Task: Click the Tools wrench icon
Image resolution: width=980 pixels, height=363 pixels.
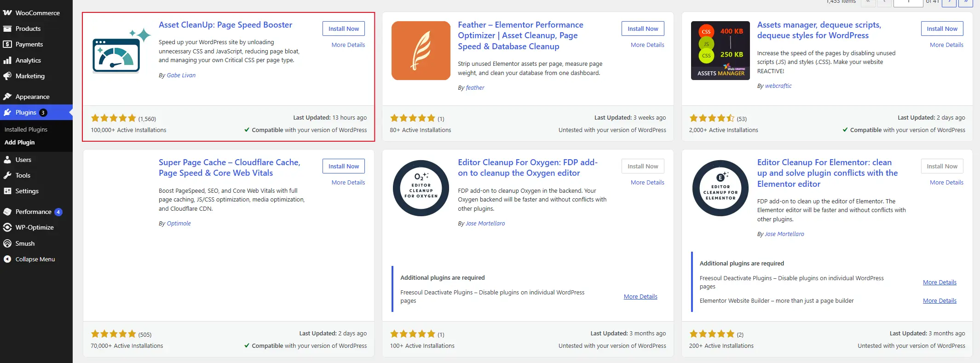Action: click(7, 175)
